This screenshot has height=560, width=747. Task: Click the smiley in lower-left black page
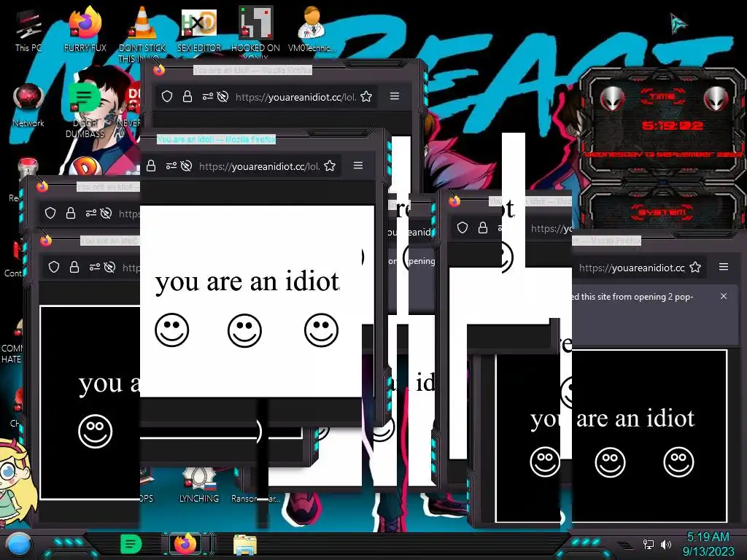pyautogui.click(x=96, y=432)
